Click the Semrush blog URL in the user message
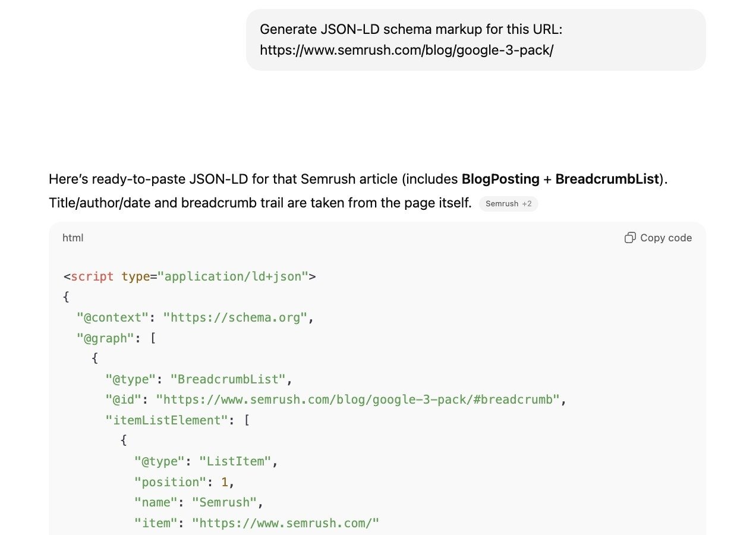Screen dimensions: 756x535 point(407,51)
